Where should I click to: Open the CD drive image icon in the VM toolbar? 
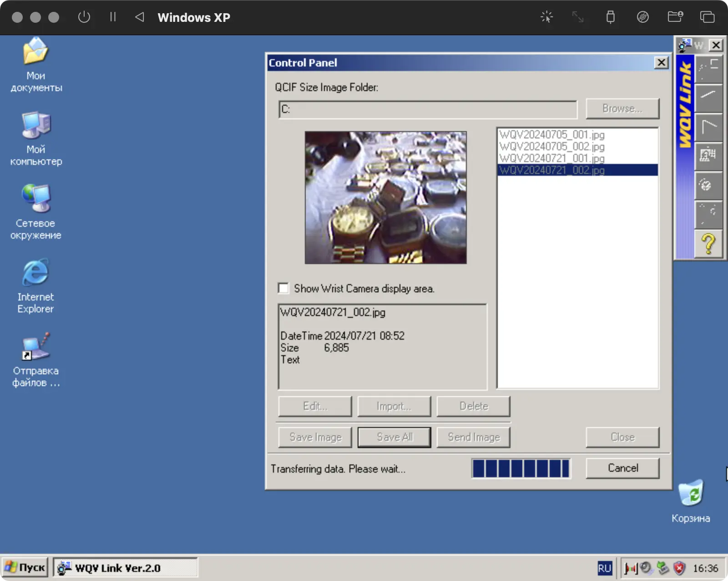(643, 17)
